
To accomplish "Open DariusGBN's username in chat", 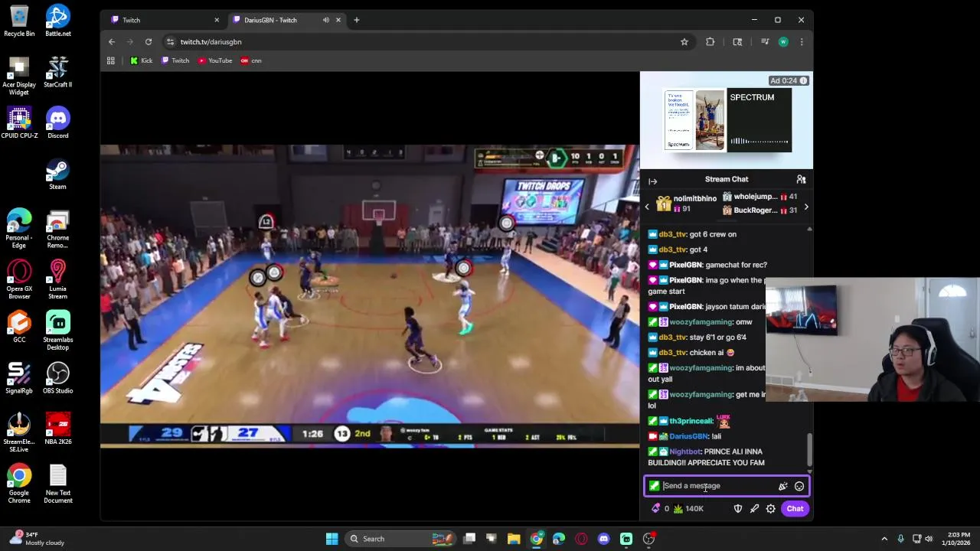I will click(x=689, y=436).
